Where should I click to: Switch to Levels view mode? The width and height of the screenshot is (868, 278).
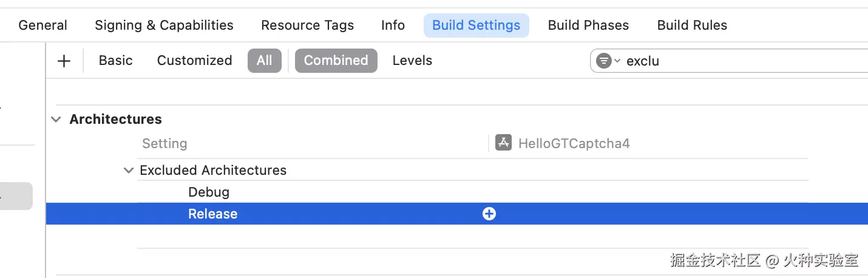[x=412, y=61]
